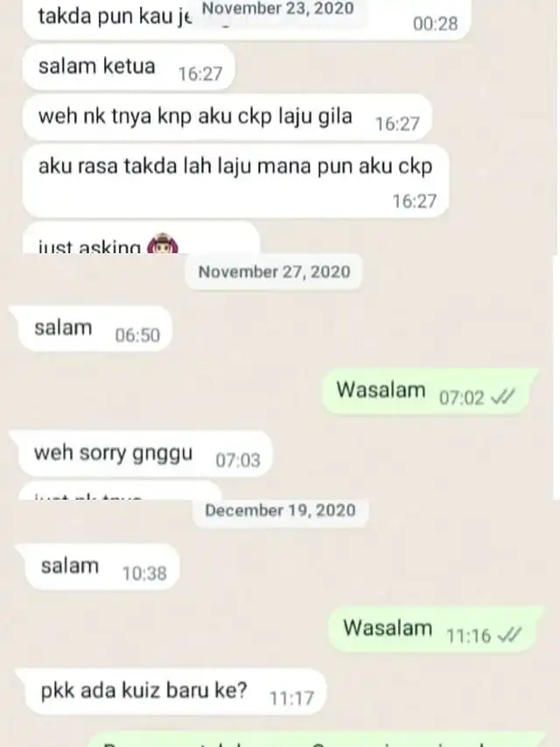Select the 'Wasalam' reply sent at 07:02

pyautogui.click(x=429, y=391)
